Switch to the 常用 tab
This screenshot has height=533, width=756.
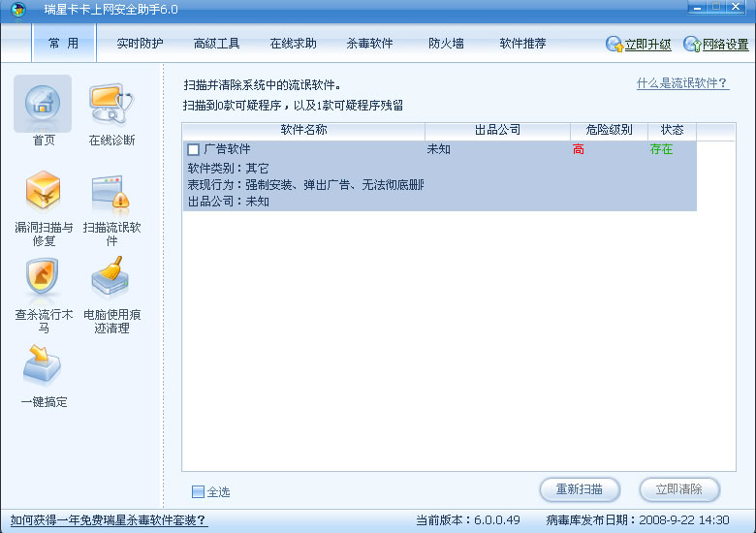pyautogui.click(x=64, y=44)
